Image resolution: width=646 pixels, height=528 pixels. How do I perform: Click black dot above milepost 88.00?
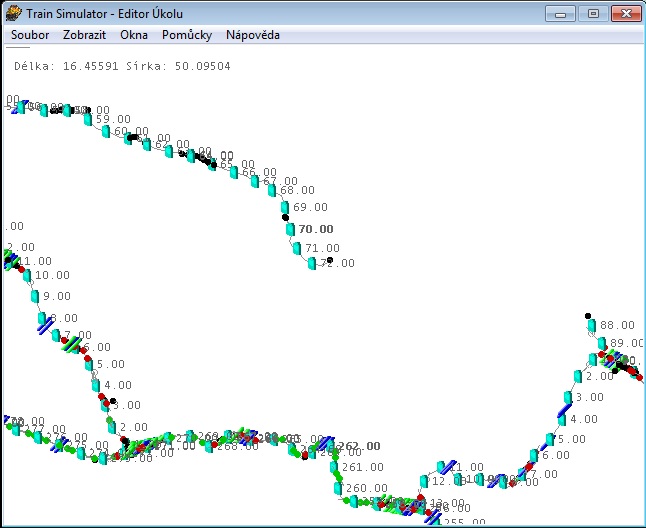click(x=588, y=316)
